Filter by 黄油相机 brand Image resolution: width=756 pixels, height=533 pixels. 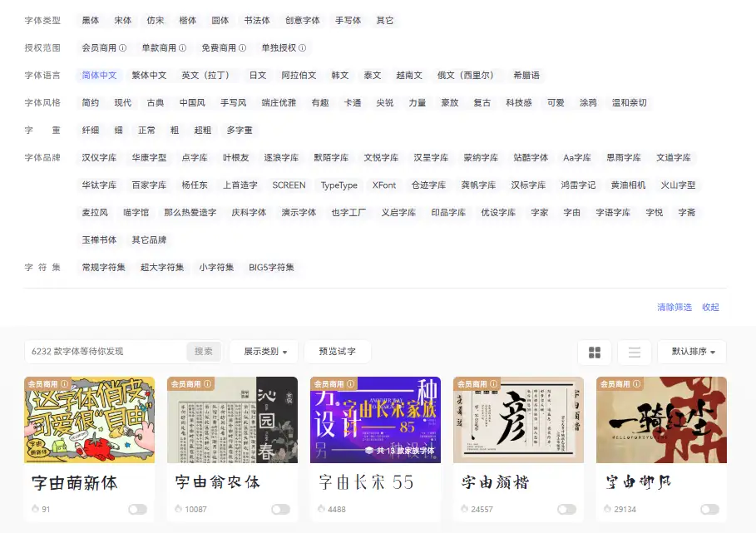tap(628, 185)
